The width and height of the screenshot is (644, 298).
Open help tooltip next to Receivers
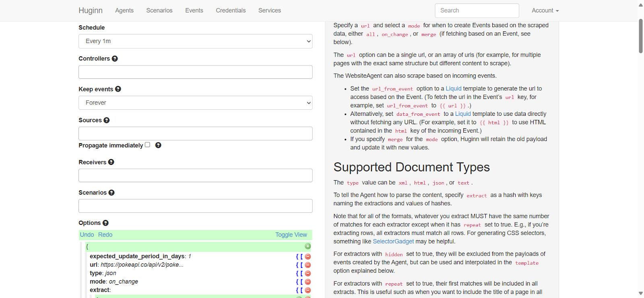[111, 162]
